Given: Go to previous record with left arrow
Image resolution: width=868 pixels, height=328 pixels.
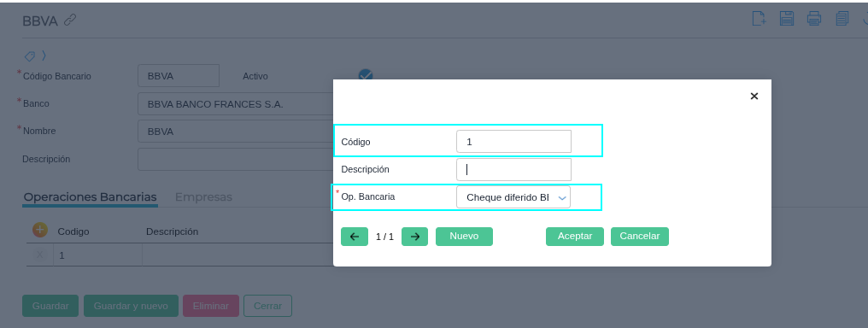Looking at the screenshot, I should (x=355, y=237).
